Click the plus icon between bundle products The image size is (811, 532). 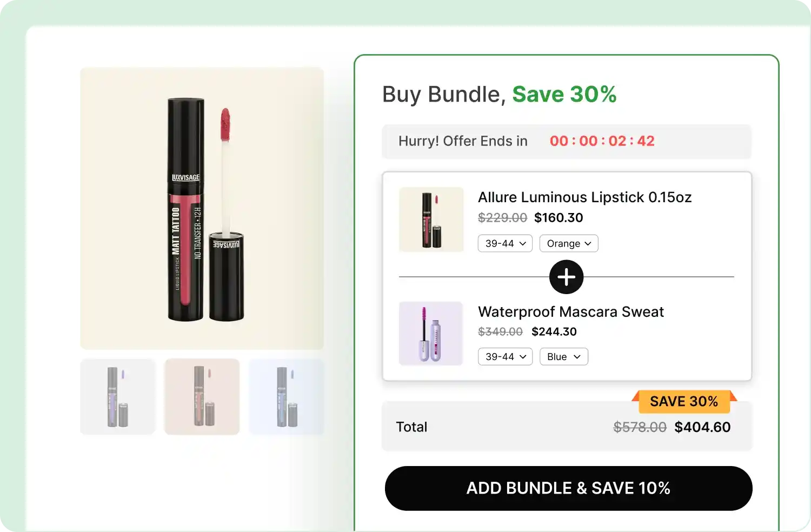566,277
